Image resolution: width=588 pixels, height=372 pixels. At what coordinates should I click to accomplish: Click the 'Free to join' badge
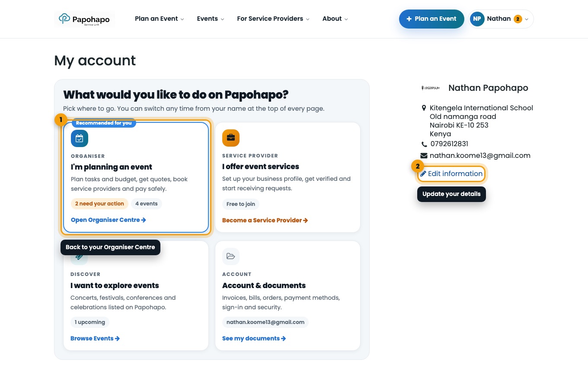tap(241, 204)
